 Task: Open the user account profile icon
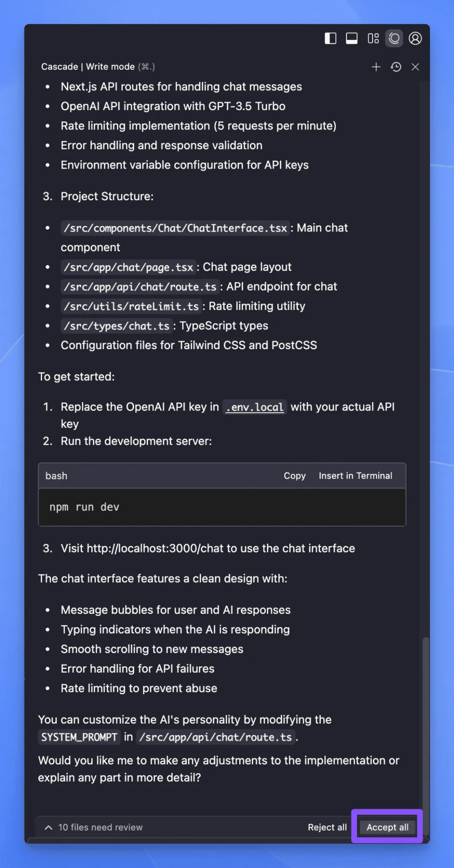[x=415, y=39]
